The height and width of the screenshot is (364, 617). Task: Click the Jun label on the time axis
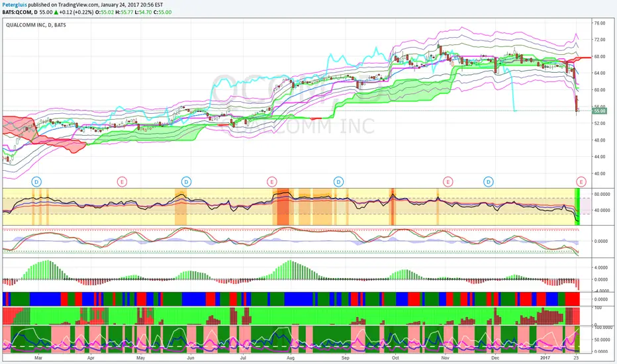pyautogui.click(x=191, y=358)
